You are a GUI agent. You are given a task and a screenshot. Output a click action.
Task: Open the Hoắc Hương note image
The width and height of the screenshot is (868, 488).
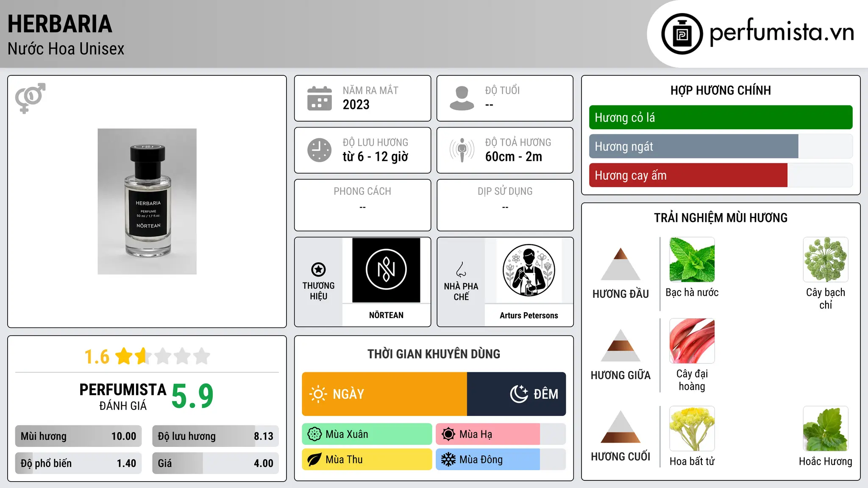(x=826, y=429)
